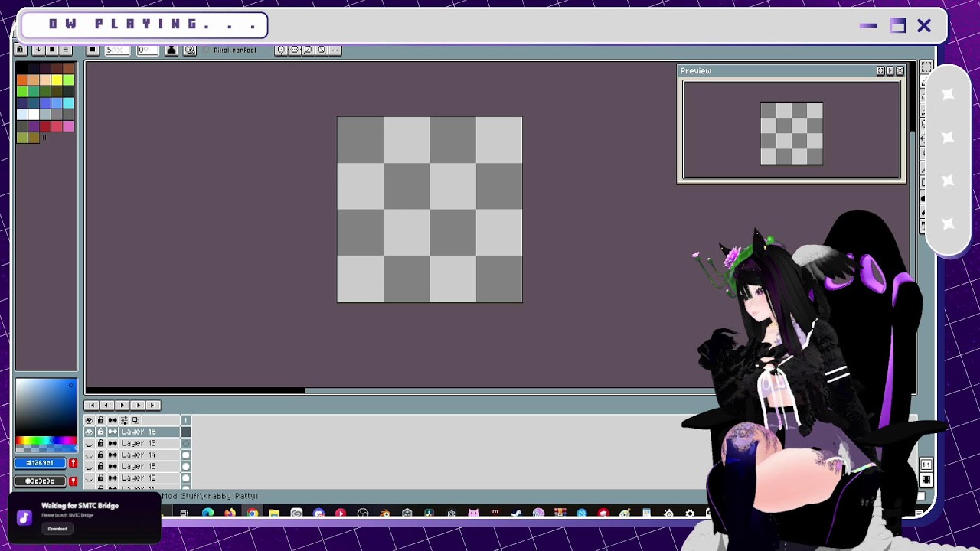980x551 pixels.
Task: Lock Layer 12 with its padlock icon
Action: coord(100,478)
